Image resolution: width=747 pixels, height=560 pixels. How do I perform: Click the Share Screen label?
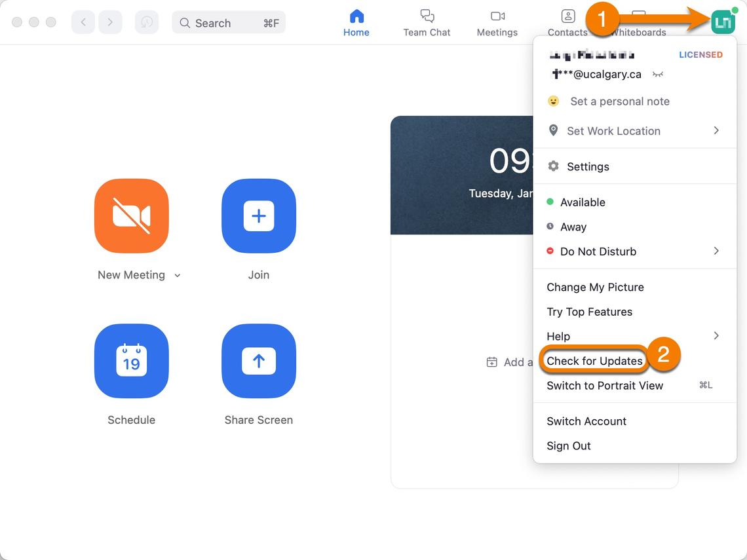pos(259,420)
